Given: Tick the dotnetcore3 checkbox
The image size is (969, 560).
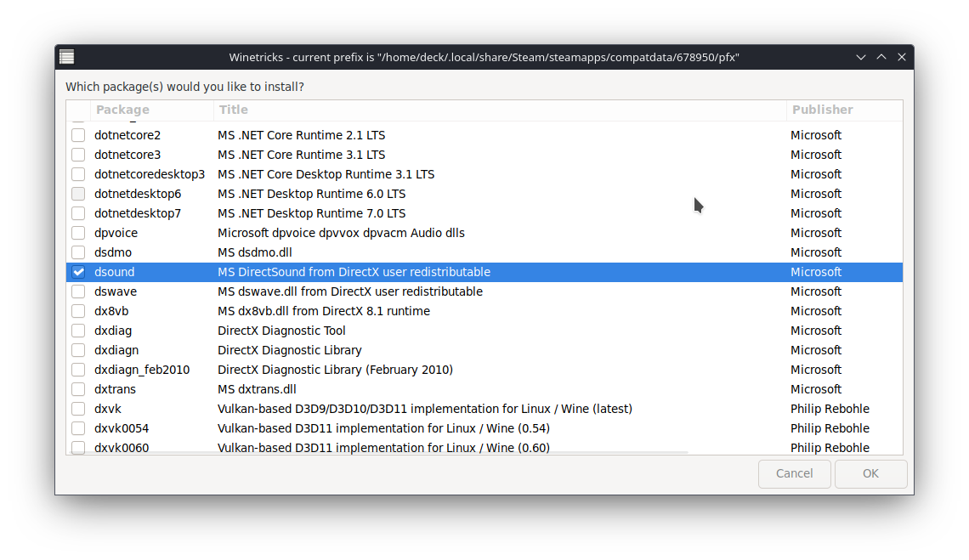Looking at the screenshot, I should coord(78,155).
